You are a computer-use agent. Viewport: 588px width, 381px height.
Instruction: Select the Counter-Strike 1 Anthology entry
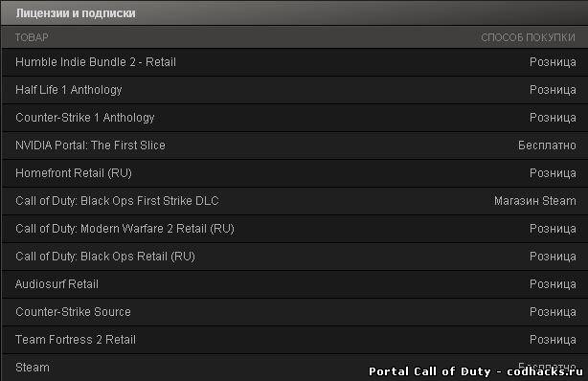coord(295,118)
